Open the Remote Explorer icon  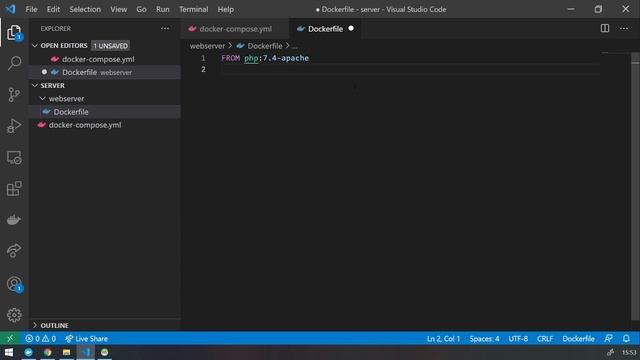point(14,158)
